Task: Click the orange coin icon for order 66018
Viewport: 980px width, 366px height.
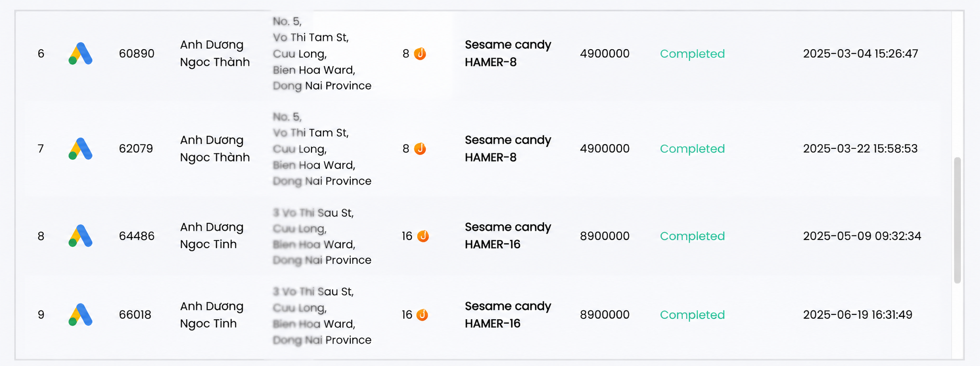Action: pos(422,315)
